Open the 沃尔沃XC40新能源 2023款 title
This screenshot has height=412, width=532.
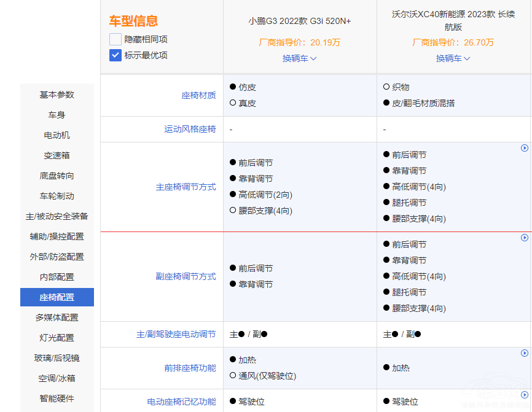[453, 21]
